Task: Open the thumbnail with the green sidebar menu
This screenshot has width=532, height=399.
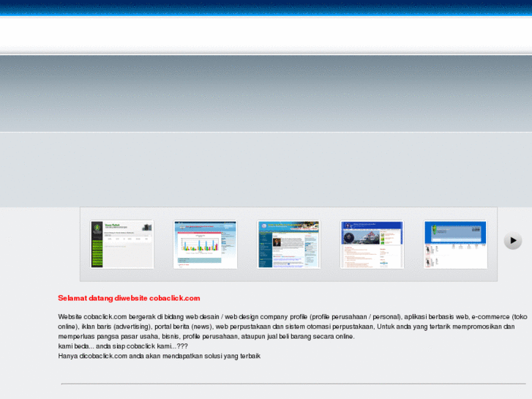Action: click(x=121, y=245)
